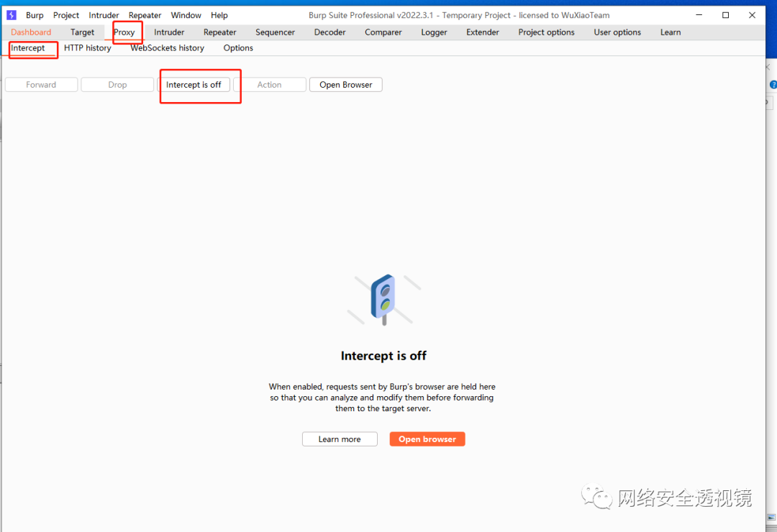This screenshot has width=777, height=532.
Task: Select the Proxy tab
Action: [x=124, y=32]
